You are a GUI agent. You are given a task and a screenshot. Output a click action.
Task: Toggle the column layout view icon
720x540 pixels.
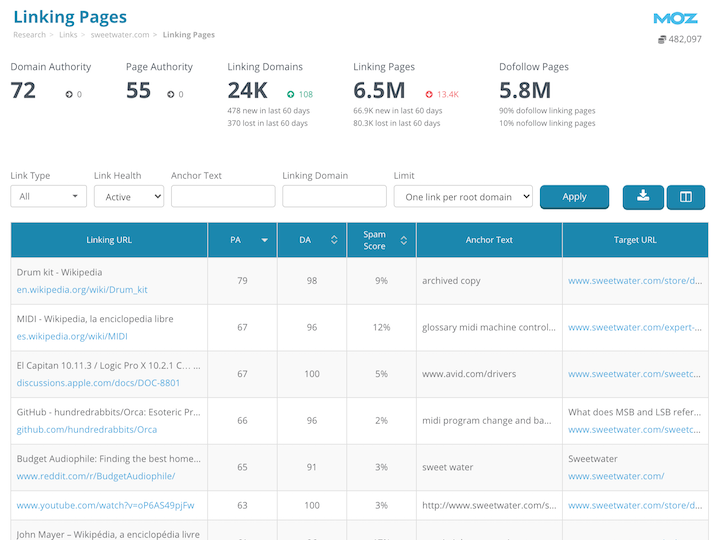[x=686, y=197]
